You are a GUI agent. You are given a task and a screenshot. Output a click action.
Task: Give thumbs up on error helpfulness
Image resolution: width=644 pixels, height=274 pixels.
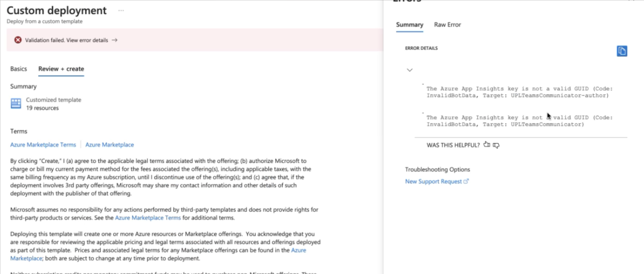click(487, 145)
